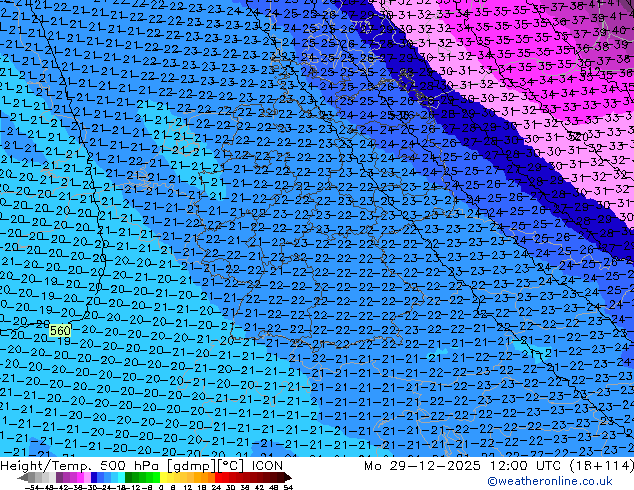Screen dimensions: 634x490
Task: Click the dark right arrow end of the color scale
Action: click(287, 477)
